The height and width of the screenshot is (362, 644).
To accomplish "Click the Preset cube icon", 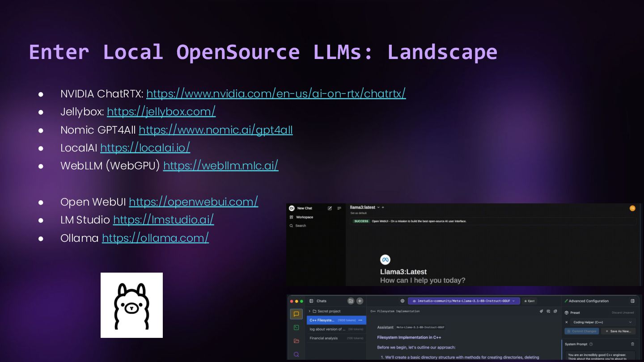I will [567, 313].
